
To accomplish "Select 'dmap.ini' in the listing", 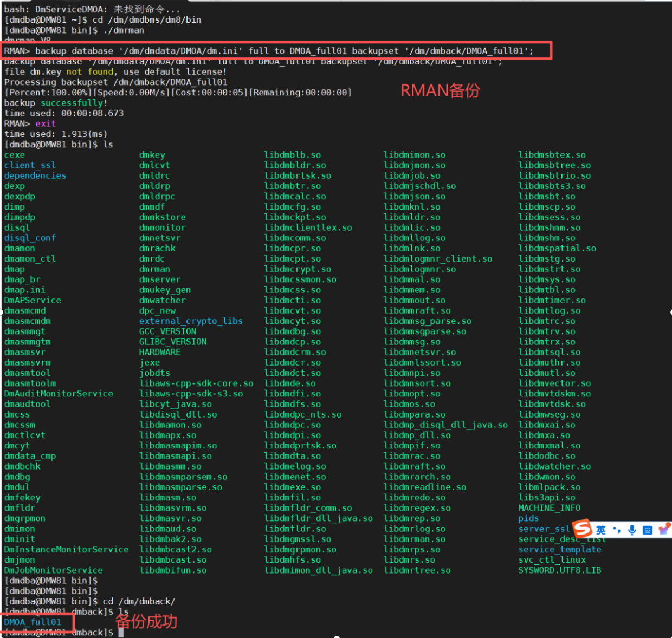I will click(25, 290).
